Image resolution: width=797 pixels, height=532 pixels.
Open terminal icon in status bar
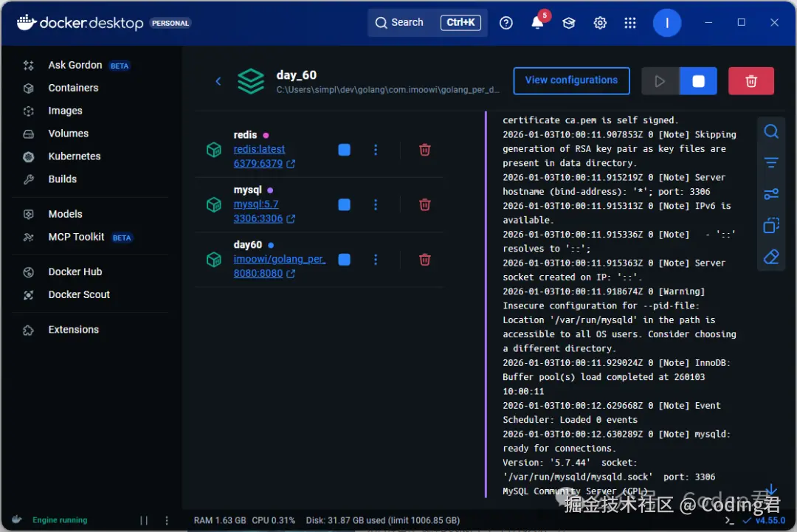pyautogui.click(x=729, y=520)
